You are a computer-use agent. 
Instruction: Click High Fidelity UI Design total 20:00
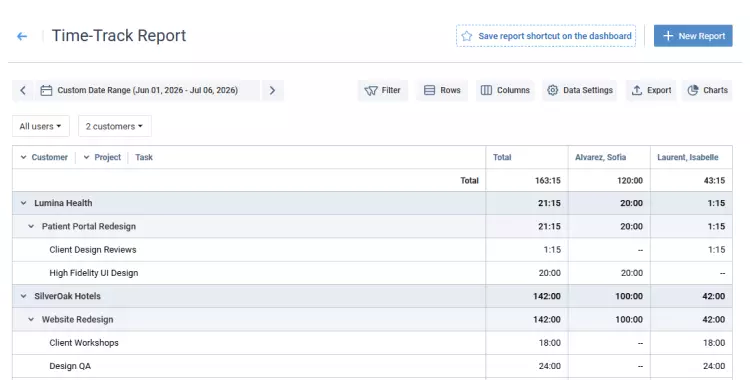pyautogui.click(x=550, y=273)
